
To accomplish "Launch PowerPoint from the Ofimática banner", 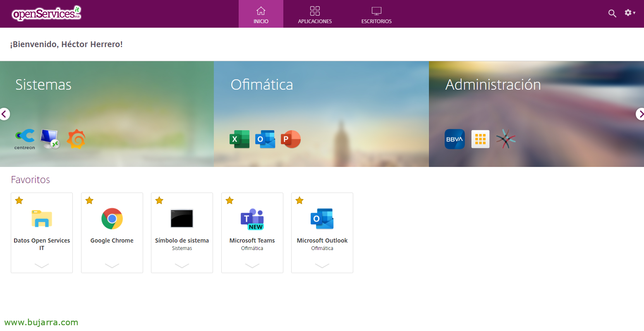I will coord(291,139).
